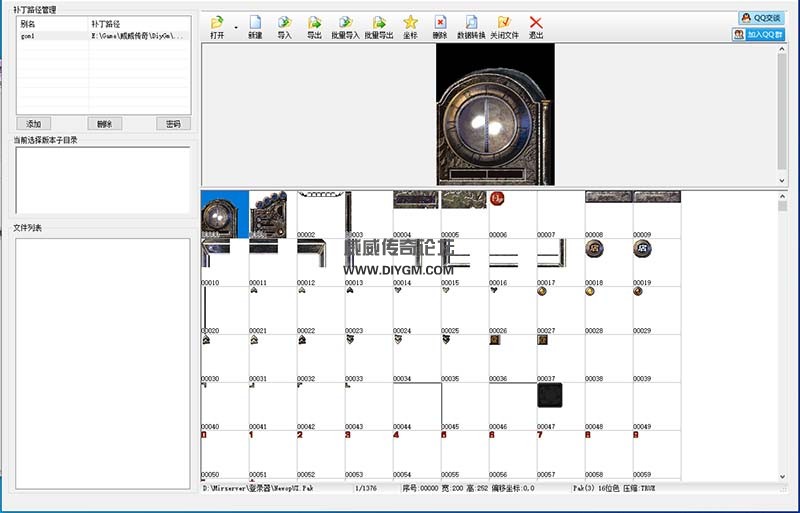Screen dimensions: 800x513
Task: Select thumbnail 00024
Action: click(416, 310)
